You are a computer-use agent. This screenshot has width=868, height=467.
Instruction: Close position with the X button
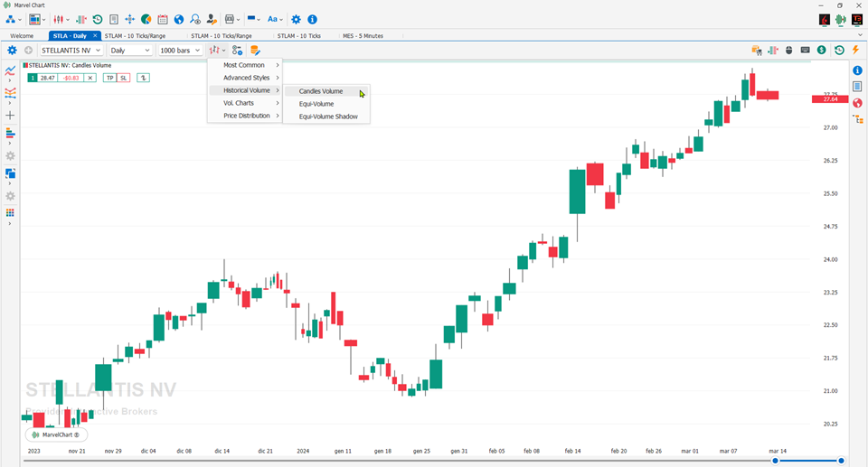90,78
